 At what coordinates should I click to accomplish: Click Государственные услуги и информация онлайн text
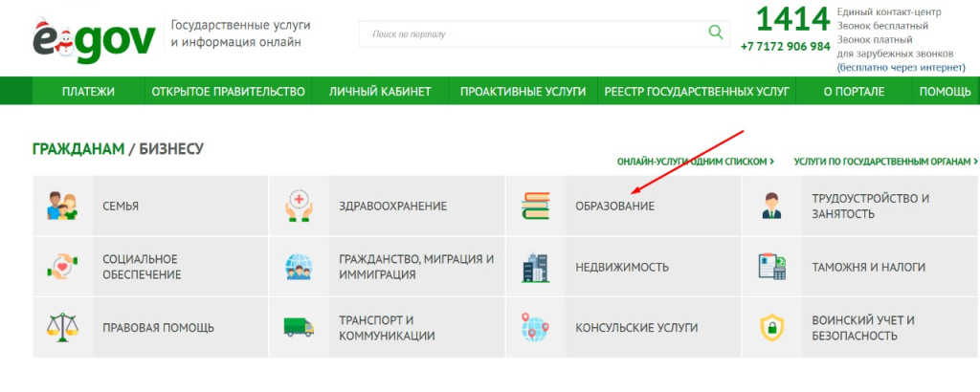[x=240, y=33]
